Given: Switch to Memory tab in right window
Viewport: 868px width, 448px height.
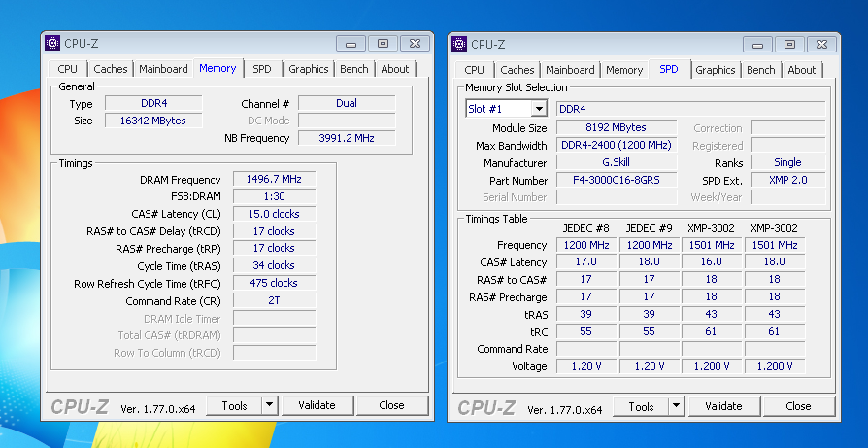Looking at the screenshot, I should click(624, 70).
